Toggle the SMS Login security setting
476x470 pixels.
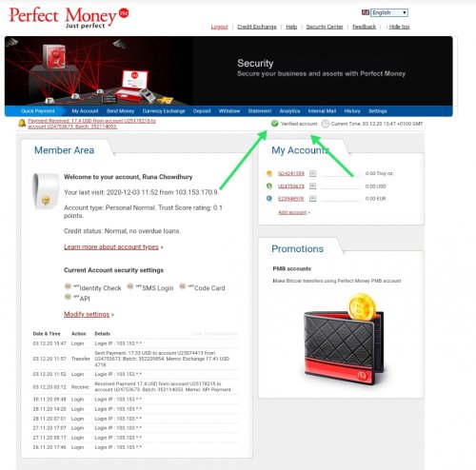130,286
